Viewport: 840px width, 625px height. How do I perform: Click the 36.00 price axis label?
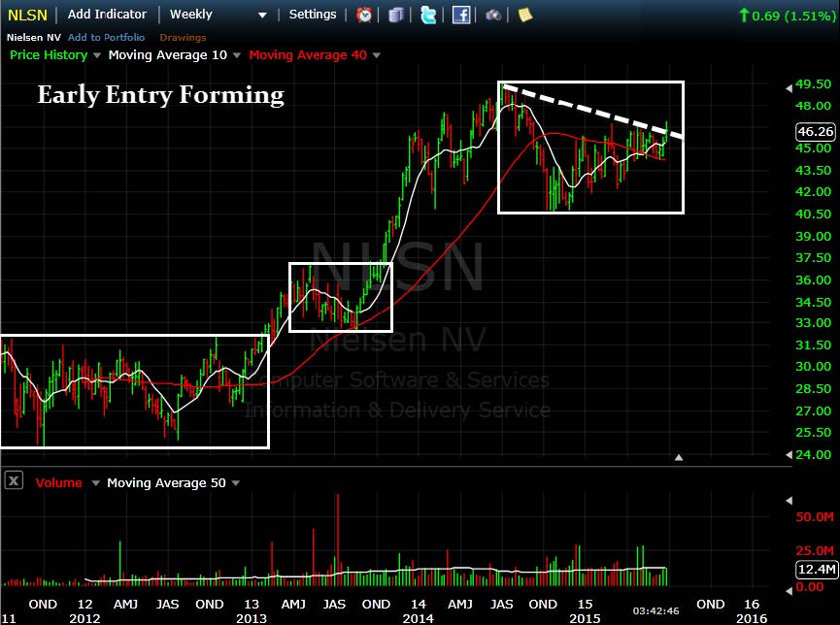(813, 280)
